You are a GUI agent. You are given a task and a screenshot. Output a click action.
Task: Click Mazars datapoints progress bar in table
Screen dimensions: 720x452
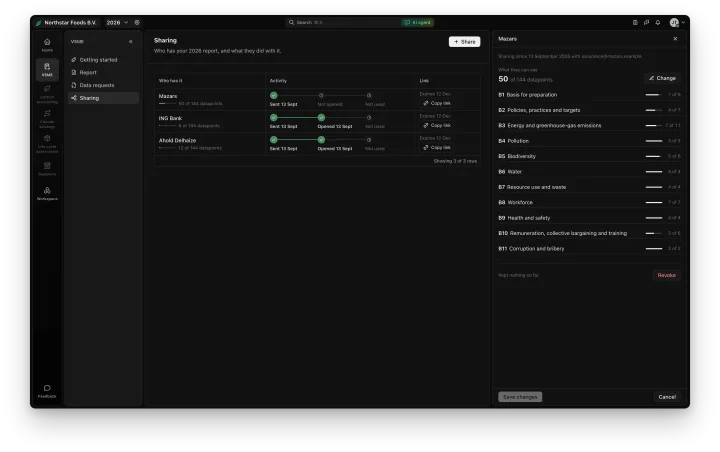click(x=167, y=104)
